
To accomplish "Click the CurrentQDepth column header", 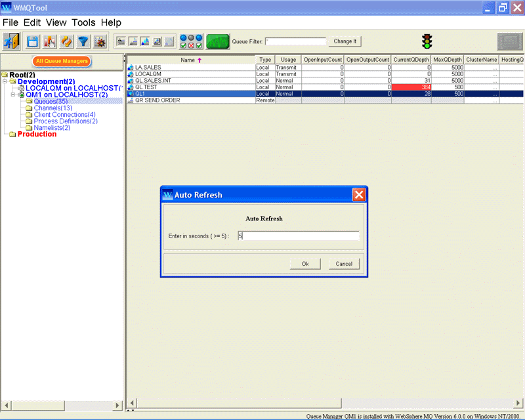I will pyautogui.click(x=411, y=60).
